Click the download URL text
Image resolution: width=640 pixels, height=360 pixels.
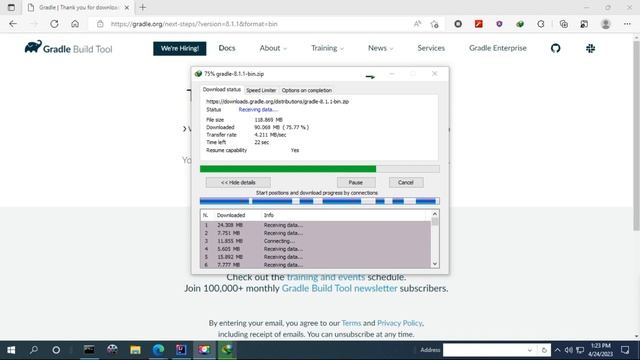[277, 102]
